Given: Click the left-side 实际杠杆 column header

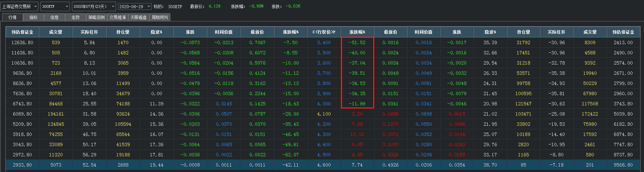Looking at the screenshot, I should pyautogui.click(x=89, y=32).
